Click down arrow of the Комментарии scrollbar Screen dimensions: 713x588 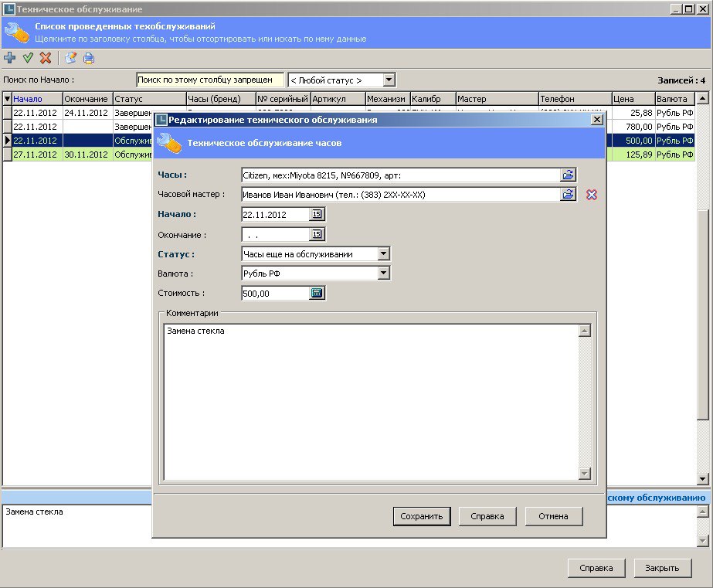click(585, 474)
